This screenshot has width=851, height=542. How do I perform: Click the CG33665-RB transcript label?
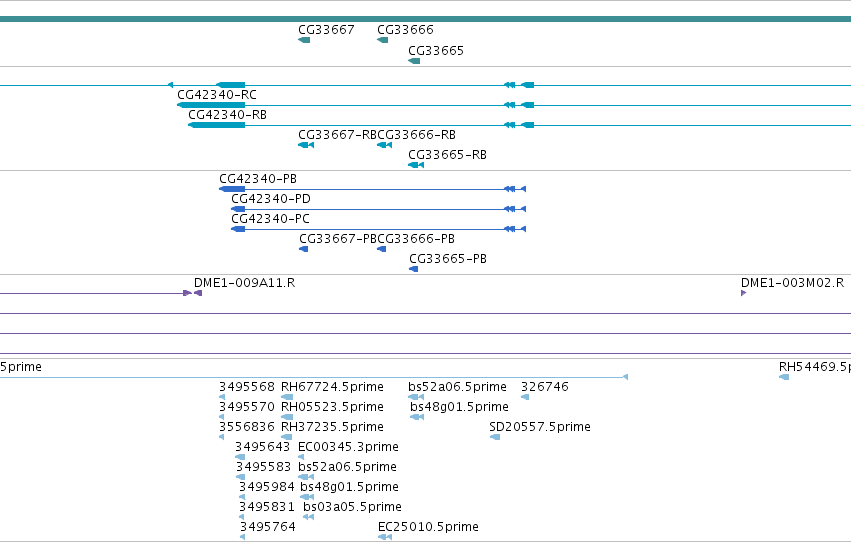pos(447,155)
